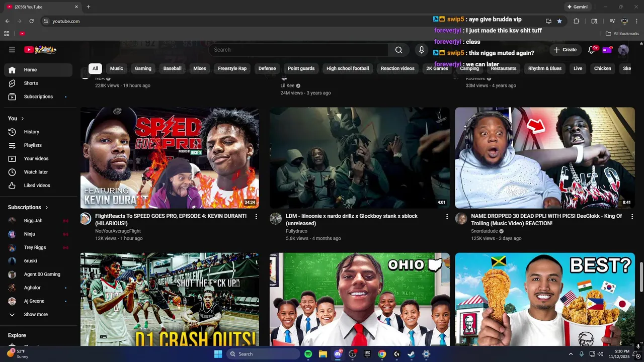Click the install app icon in address bar
Image resolution: width=644 pixels, height=362 pixels.
click(x=548, y=21)
